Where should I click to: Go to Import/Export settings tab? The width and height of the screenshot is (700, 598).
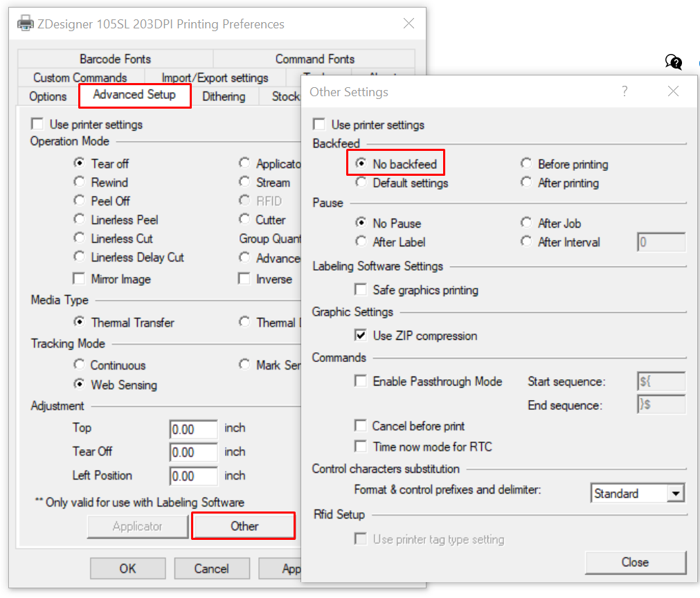(215, 78)
